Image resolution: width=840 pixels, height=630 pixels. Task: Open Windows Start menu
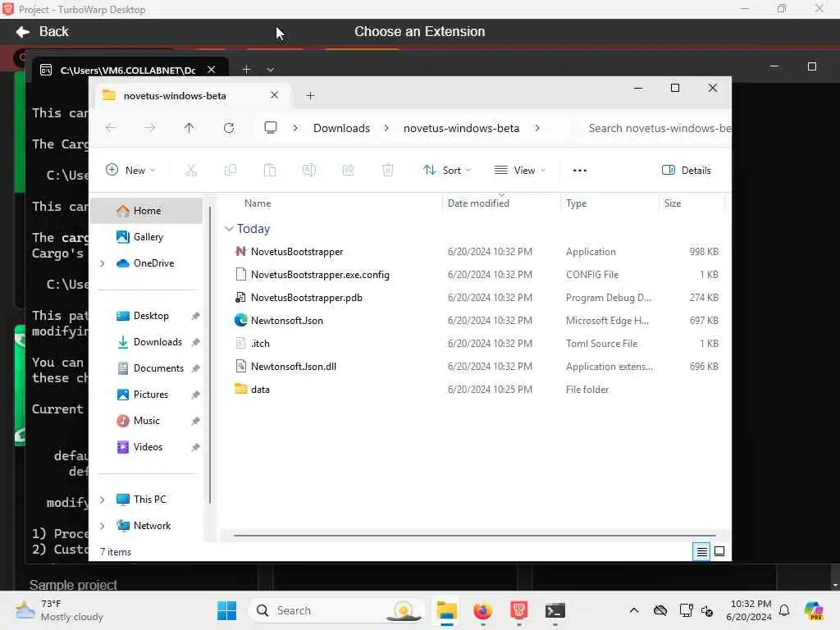click(226, 610)
